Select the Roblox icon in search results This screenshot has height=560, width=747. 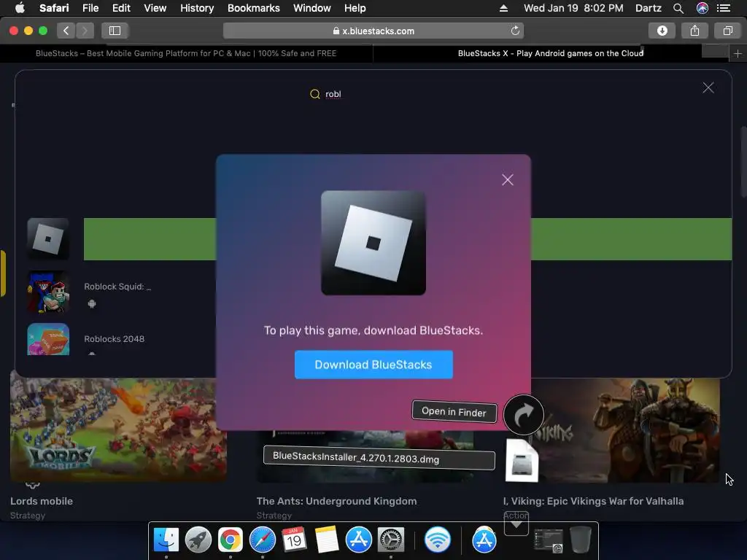[x=48, y=239]
